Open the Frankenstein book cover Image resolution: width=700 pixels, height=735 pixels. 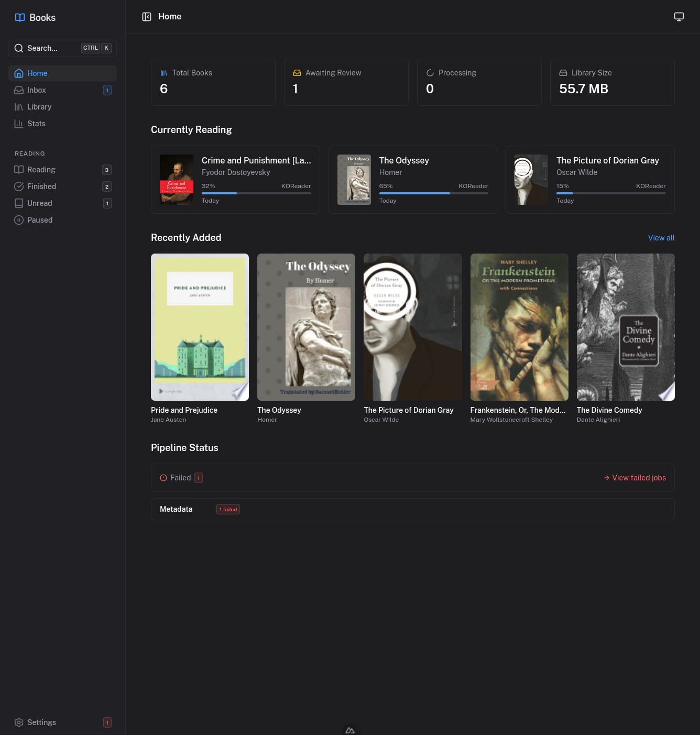tap(519, 327)
